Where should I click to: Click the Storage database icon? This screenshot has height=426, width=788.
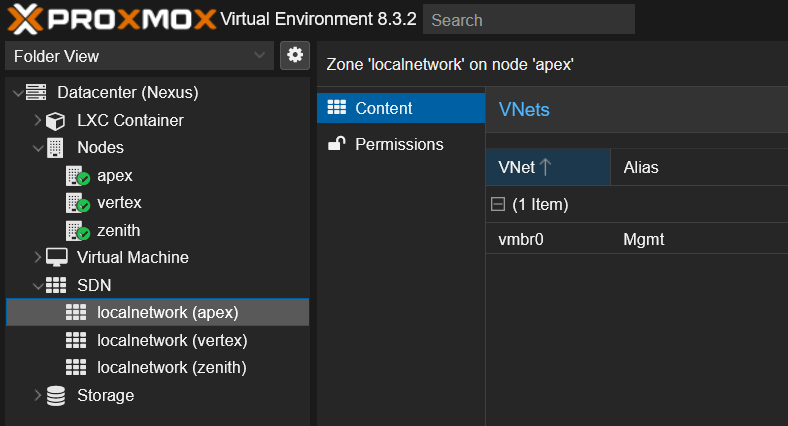click(56, 395)
